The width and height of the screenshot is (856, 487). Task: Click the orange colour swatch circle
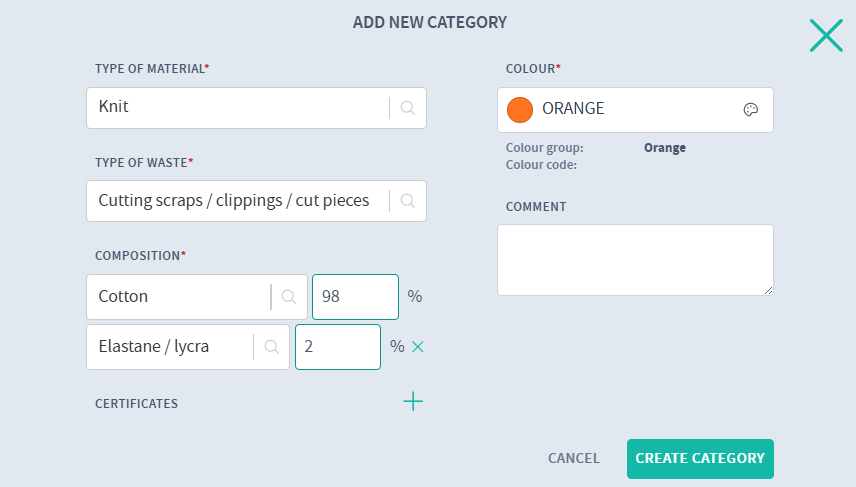pos(520,110)
